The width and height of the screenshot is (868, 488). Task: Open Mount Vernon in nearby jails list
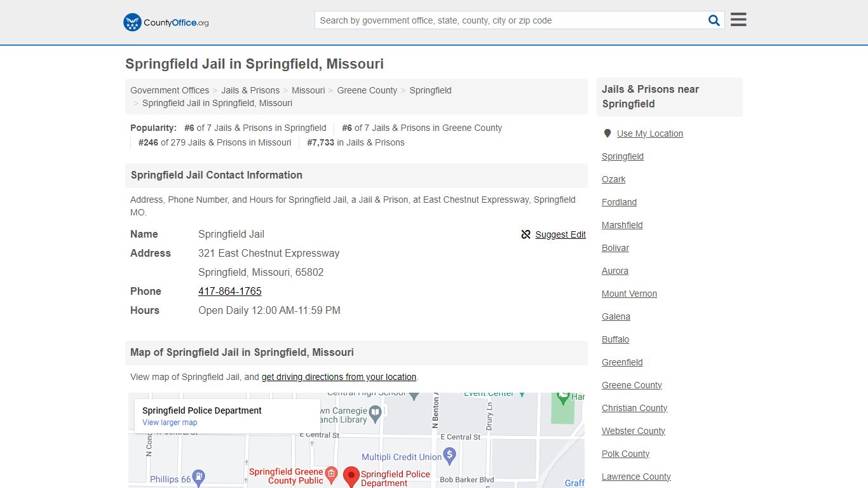pyautogui.click(x=629, y=294)
